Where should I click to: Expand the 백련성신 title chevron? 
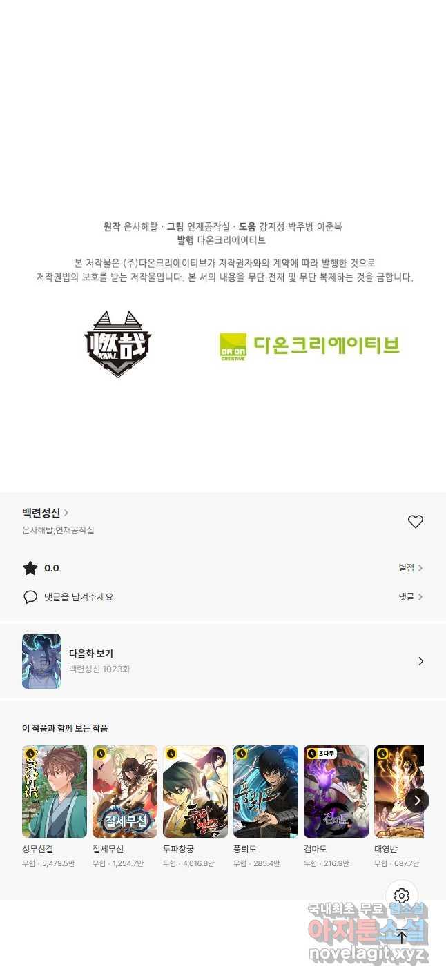66,513
